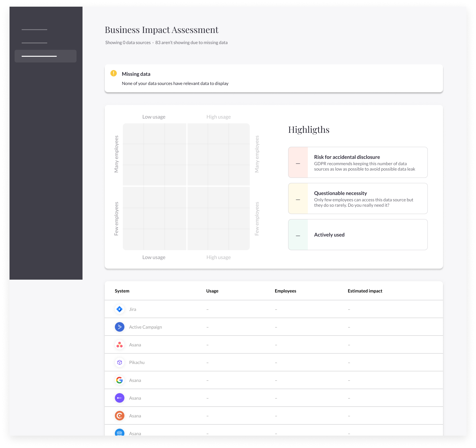
Task: Click "83 aren't showing due to missing data"
Action: click(x=191, y=42)
